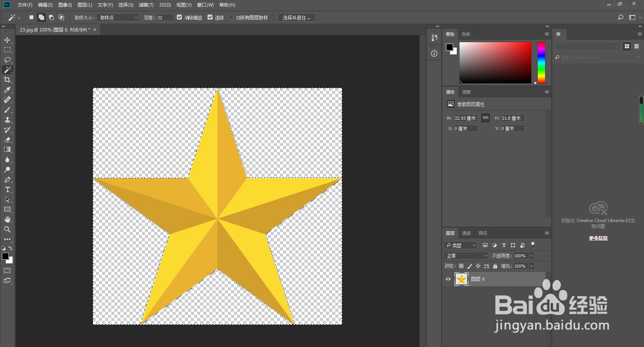Select the Gradient tool

coord(7,150)
